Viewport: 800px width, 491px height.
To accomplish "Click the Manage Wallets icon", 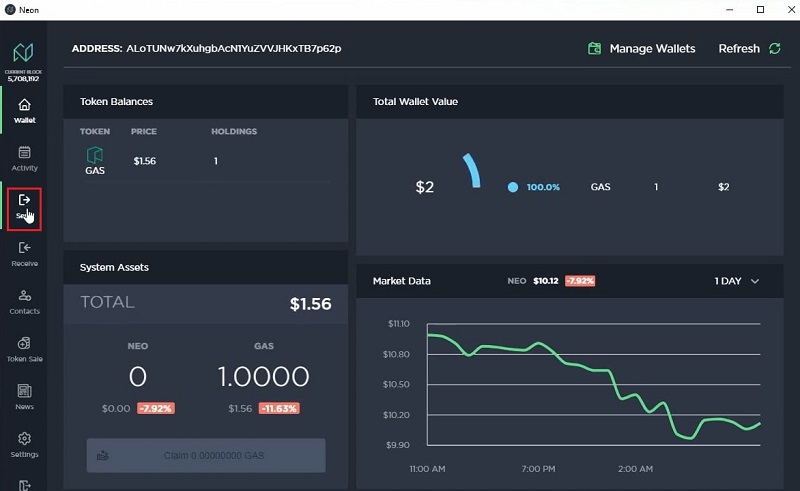I will coord(595,48).
